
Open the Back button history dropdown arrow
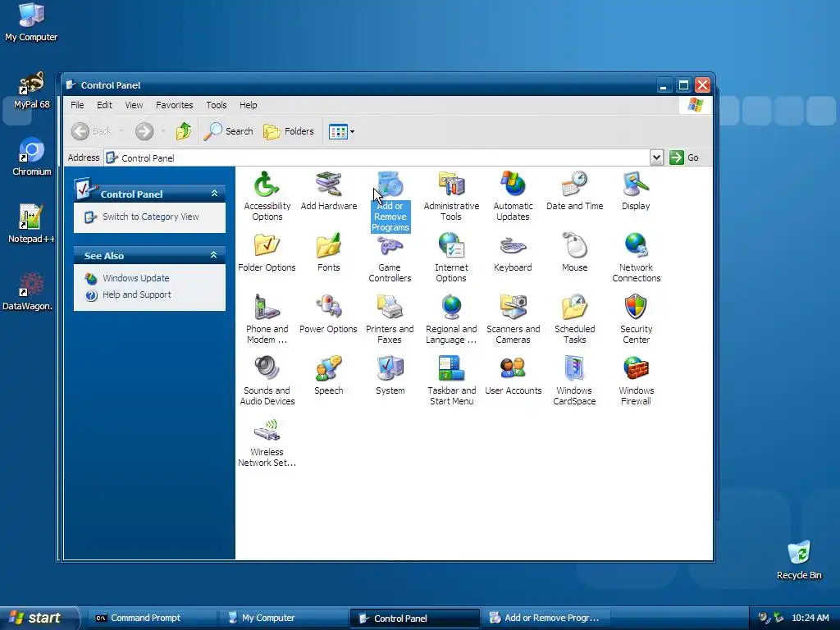click(x=121, y=131)
